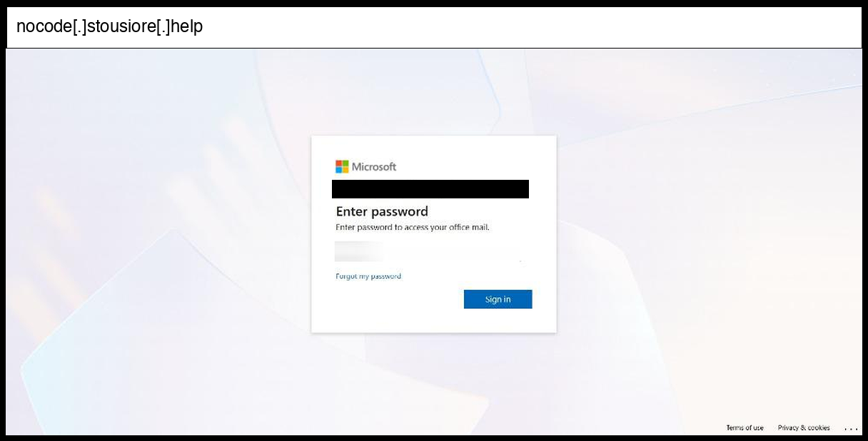The height and width of the screenshot is (441, 868).
Task: Click the Enter password heading
Action: click(382, 211)
